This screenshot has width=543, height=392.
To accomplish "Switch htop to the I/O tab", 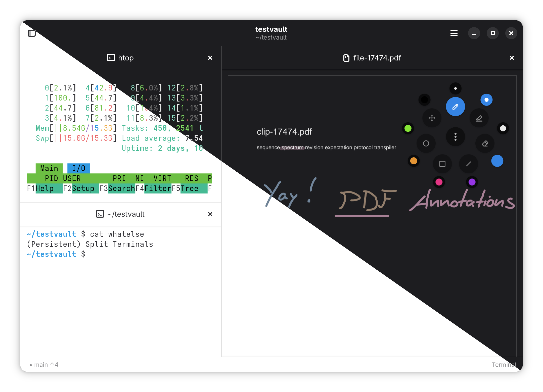I will pyautogui.click(x=79, y=168).
